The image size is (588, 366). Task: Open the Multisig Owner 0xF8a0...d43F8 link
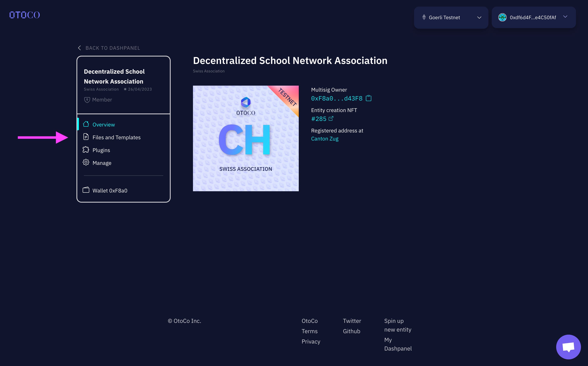(x=336, y=99)
